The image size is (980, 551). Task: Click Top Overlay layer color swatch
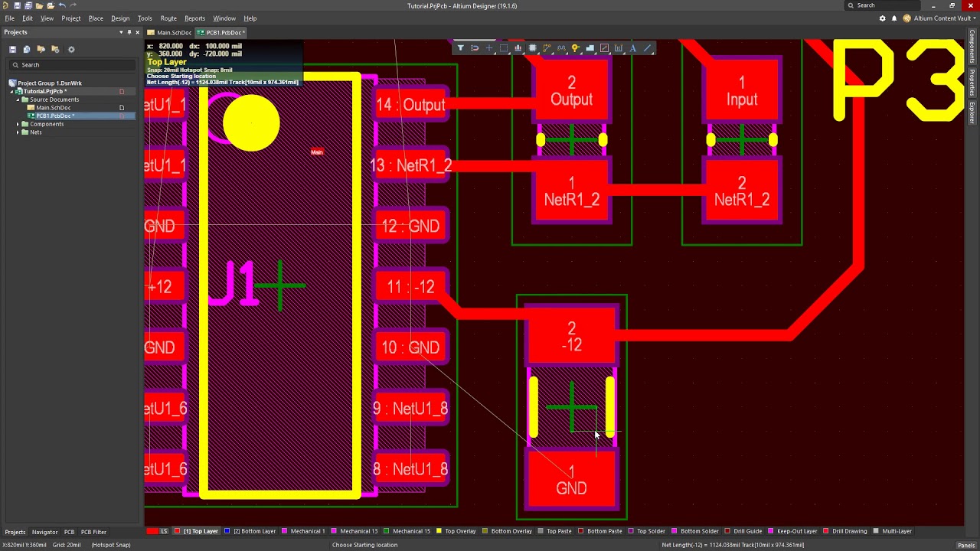pos(439,531)
